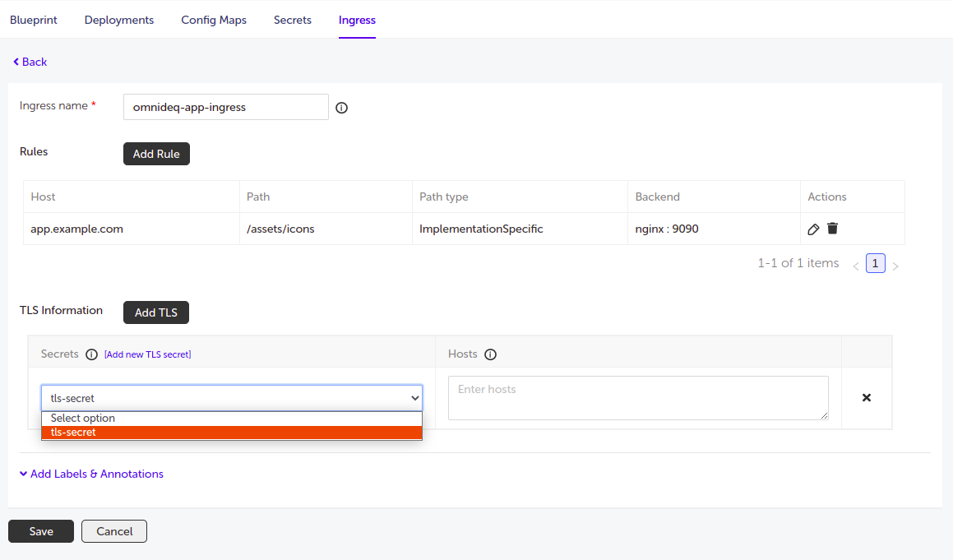953x560 pixels.
Task: Remove the TLS row with X
Action: point(867,398)
